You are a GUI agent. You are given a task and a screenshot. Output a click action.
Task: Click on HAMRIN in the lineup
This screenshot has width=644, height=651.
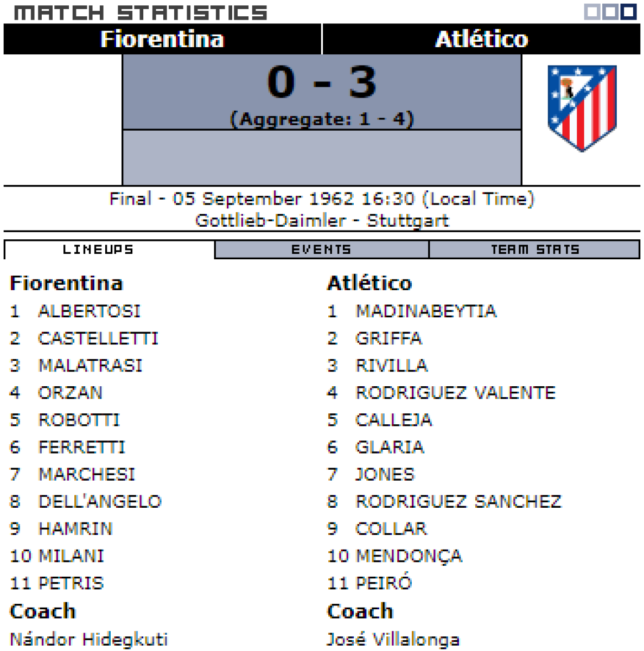[75, 528]
